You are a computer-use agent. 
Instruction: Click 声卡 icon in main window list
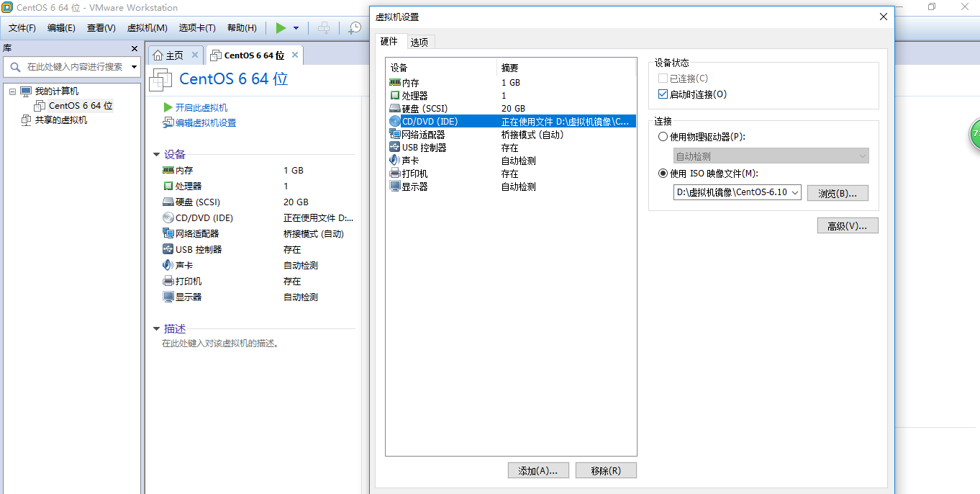168,266
